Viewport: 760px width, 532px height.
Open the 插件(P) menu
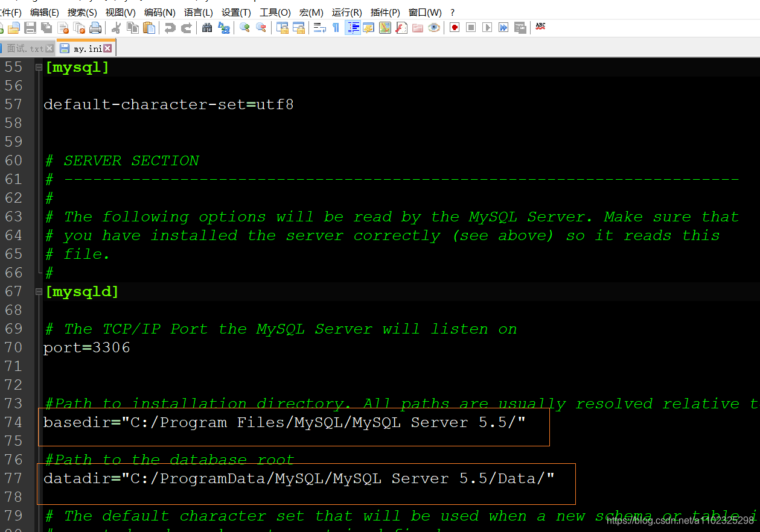385,12
